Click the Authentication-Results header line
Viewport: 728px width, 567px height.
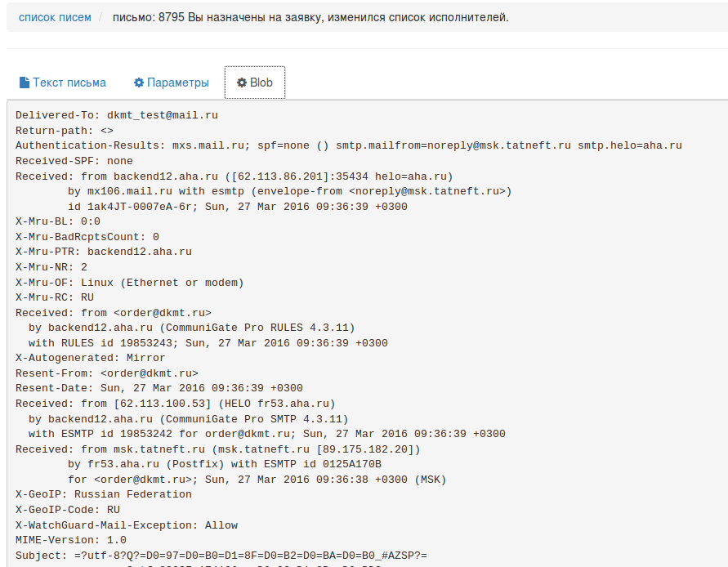click(x=348, y=145)
